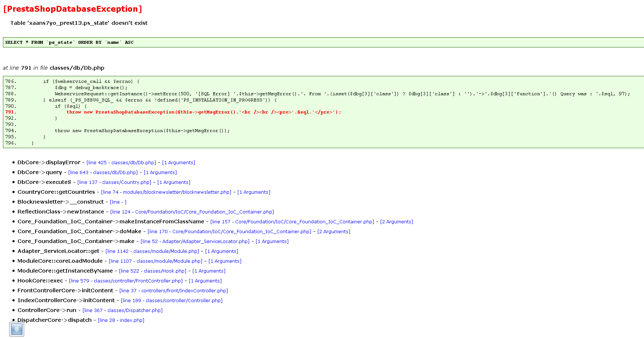Click the '[PrestaShopDatabaseException]' heading
Image resolution: width=644 pixels, height=339 pixels.
(73, 9)
